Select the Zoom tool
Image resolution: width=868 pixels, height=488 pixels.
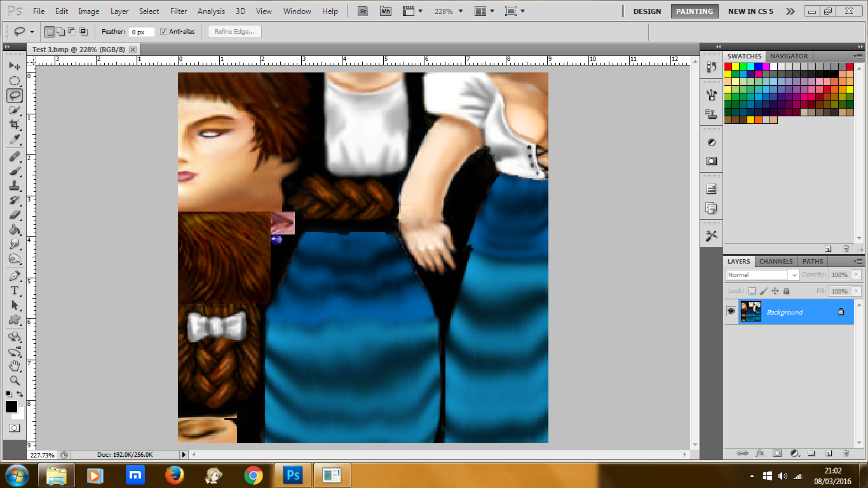(14, 381)
